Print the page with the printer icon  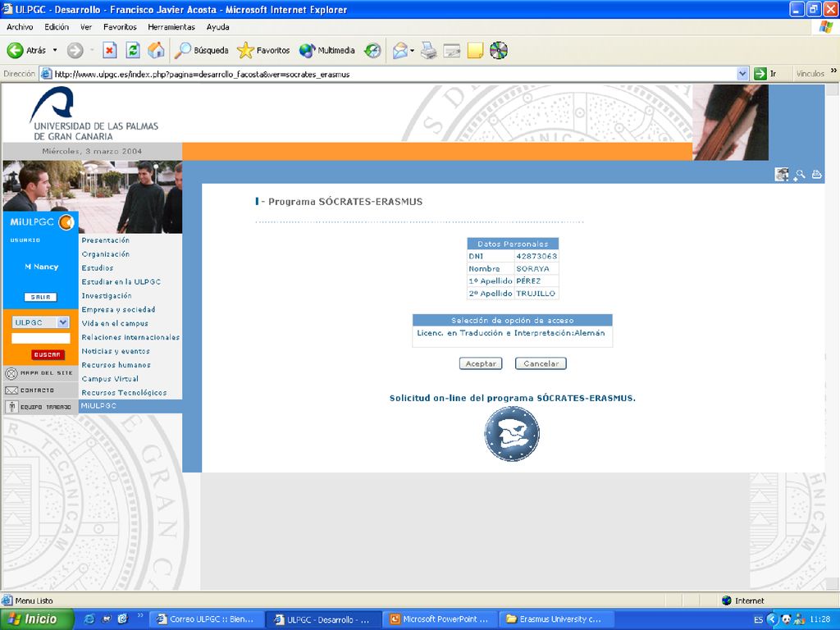(428, 50)
